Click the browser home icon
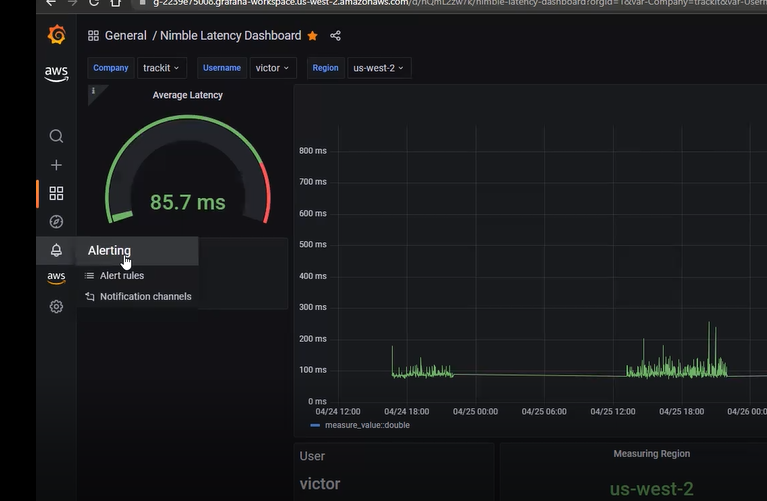767x501 pixels. pos(115,3)
